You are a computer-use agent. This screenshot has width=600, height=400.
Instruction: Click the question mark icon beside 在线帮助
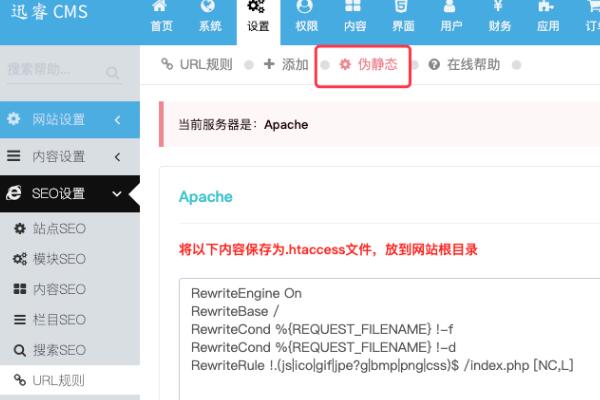[x=434, y=64]
